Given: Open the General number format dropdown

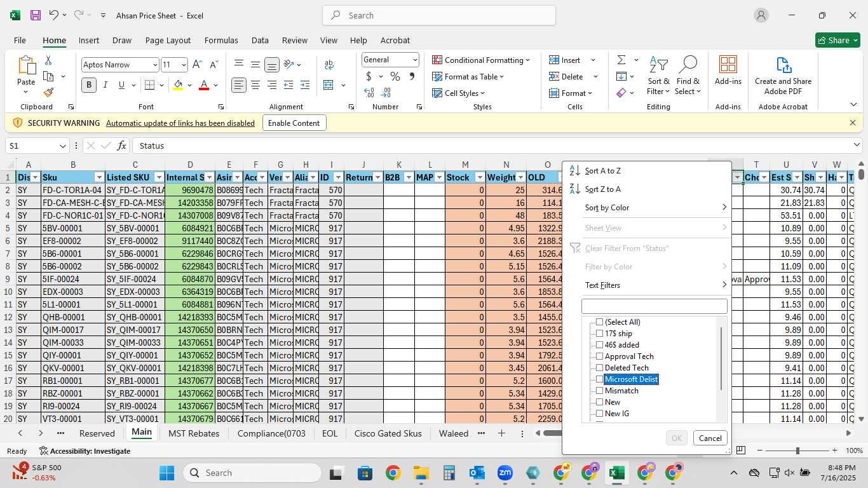Looking at the screenshot, I should click(415, 60).
